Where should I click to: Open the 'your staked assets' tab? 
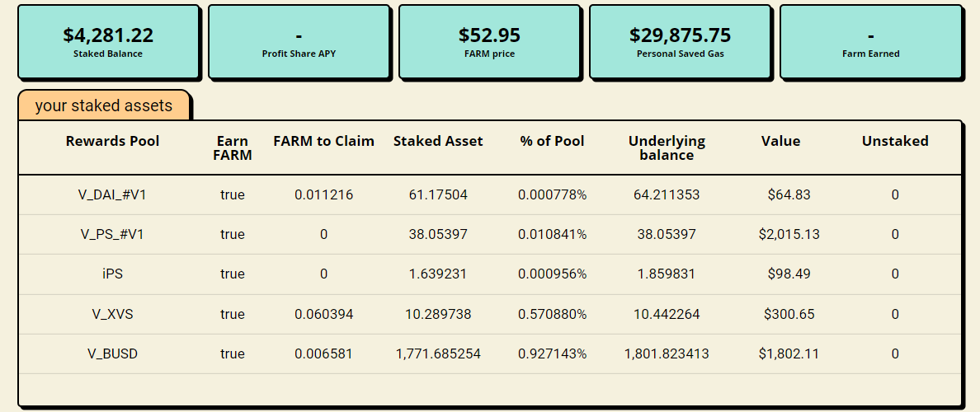pos(104,105)
